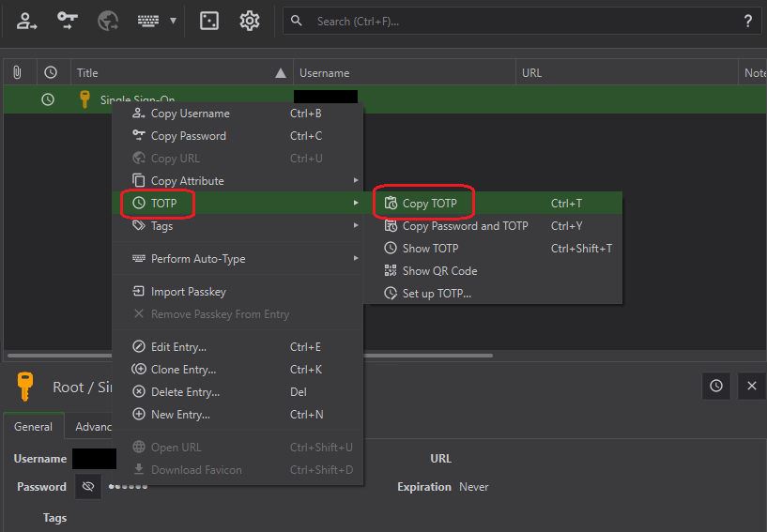Click the Search (Ctrl+F) field
Image resolution: width=767 pixels, height=532 pixels.
point(522,21)
